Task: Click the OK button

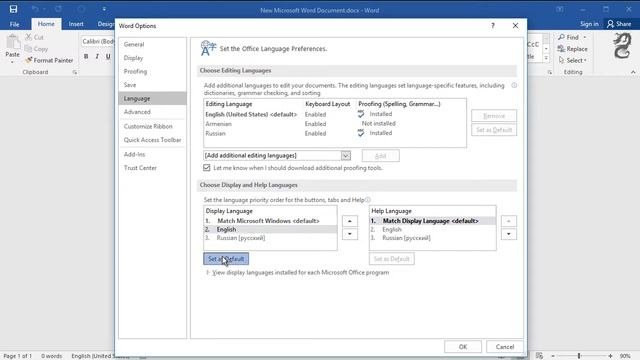Action: 463,347
